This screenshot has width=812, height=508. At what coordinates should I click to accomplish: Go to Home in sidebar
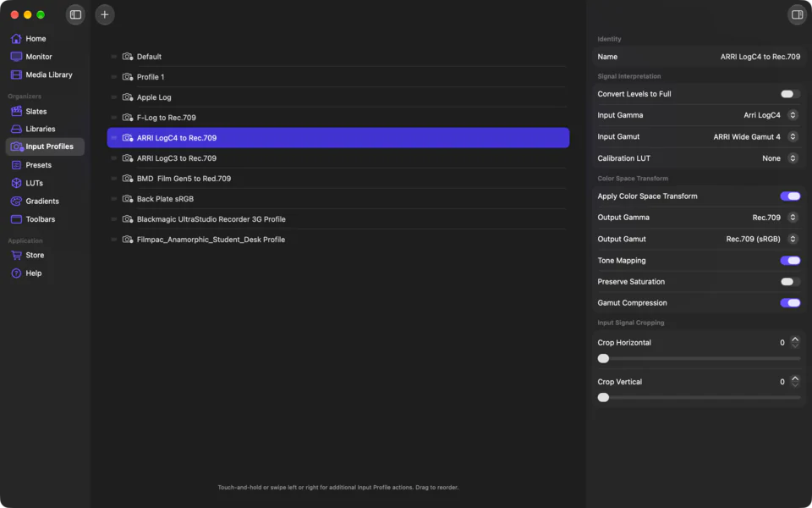coord(36,38)
